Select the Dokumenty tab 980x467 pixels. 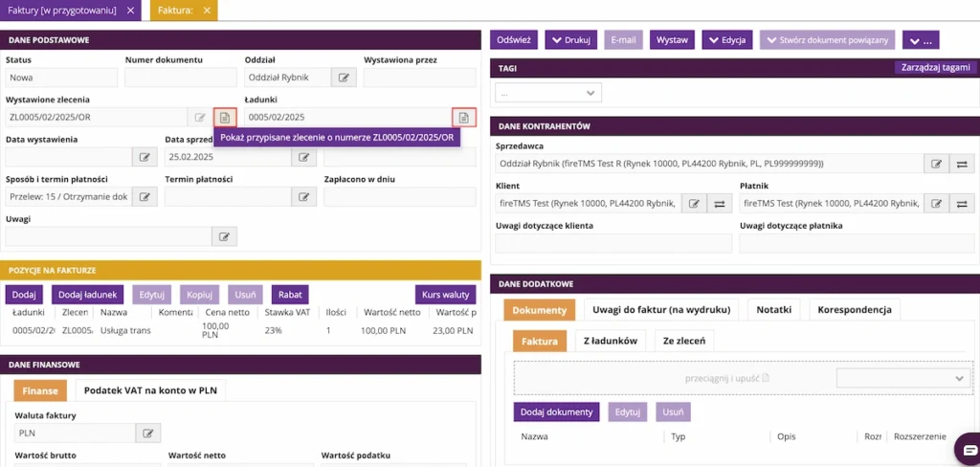pyautogui.click(x=540, y=309)
